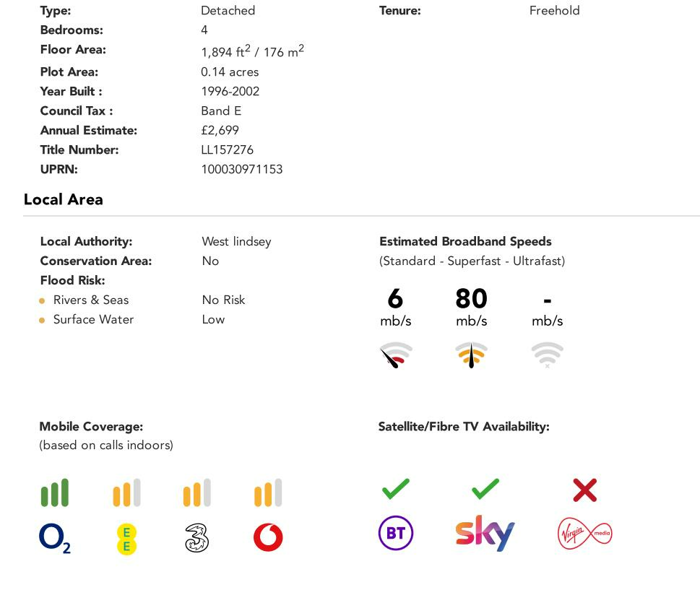
Task: Click the Rivers & Seas flood risk bullet
Action: 42,300
